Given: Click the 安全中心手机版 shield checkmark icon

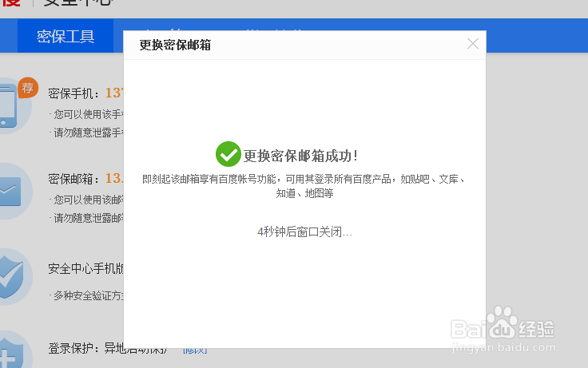Looking at the screenshot, I should (x=11, y=276).
